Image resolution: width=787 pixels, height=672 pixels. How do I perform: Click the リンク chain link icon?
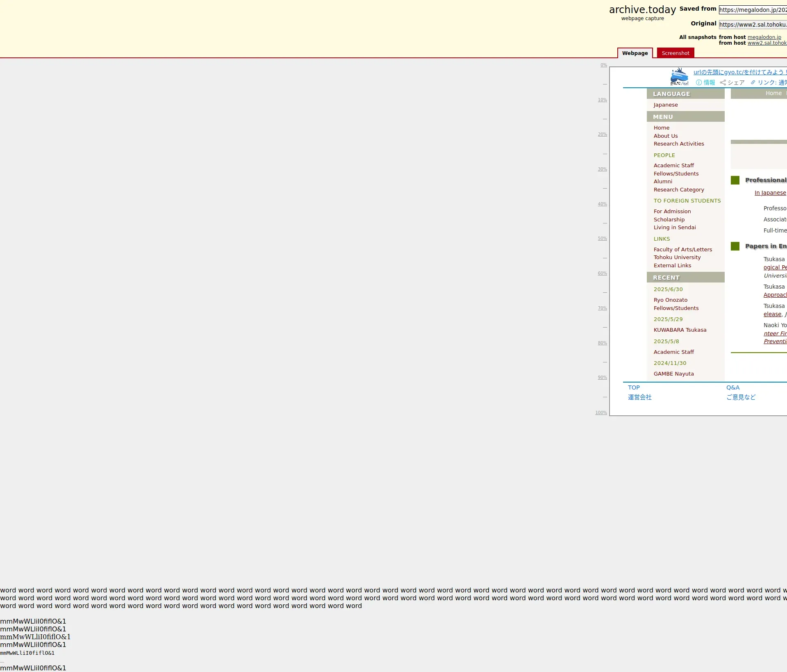753,83
